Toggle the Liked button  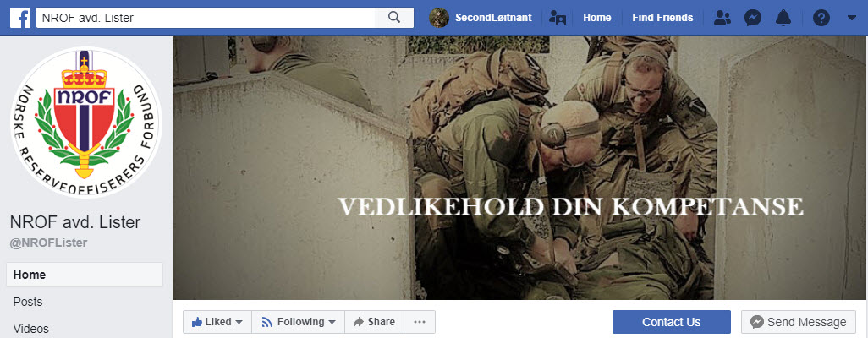pyautogui.click(x=217, y=322)
